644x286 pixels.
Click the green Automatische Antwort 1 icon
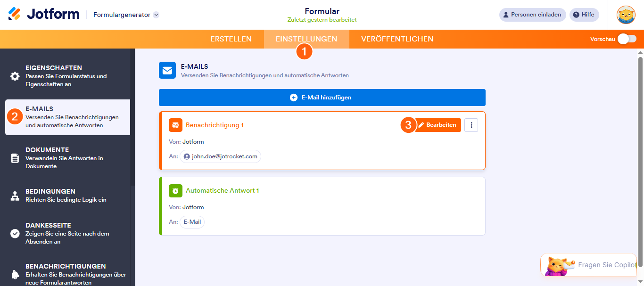(175, 191)
